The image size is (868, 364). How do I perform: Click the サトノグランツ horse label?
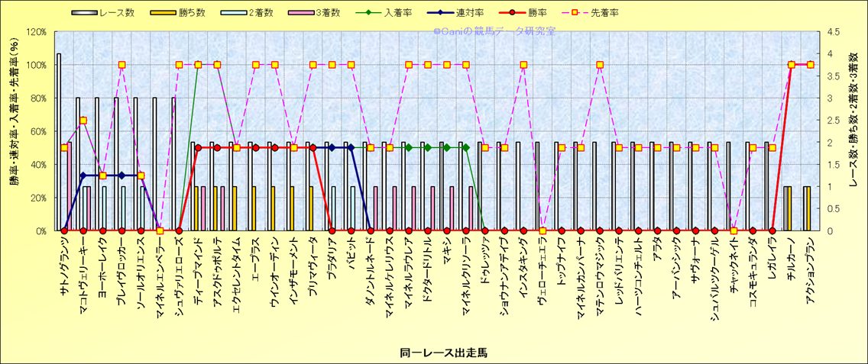64,268
